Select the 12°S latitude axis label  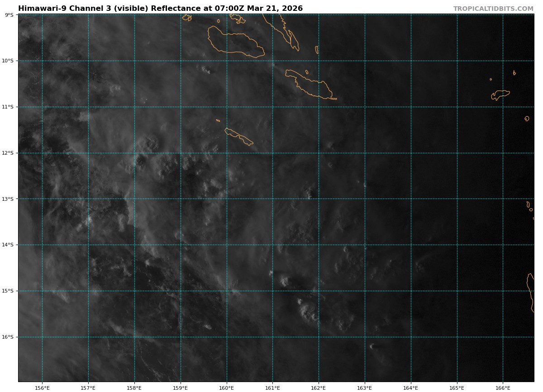[x=8, y=153]
